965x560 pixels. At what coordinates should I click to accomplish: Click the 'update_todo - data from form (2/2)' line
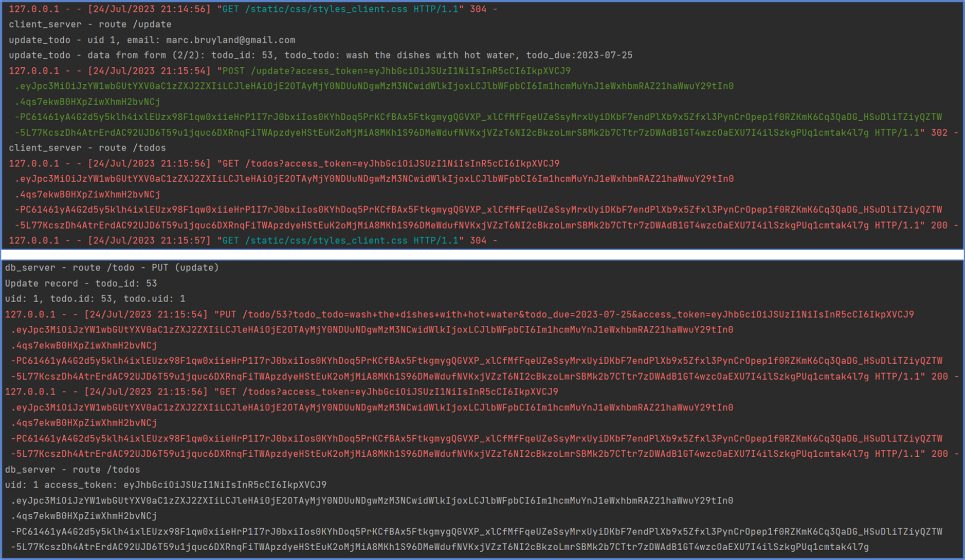coord(320,55)
